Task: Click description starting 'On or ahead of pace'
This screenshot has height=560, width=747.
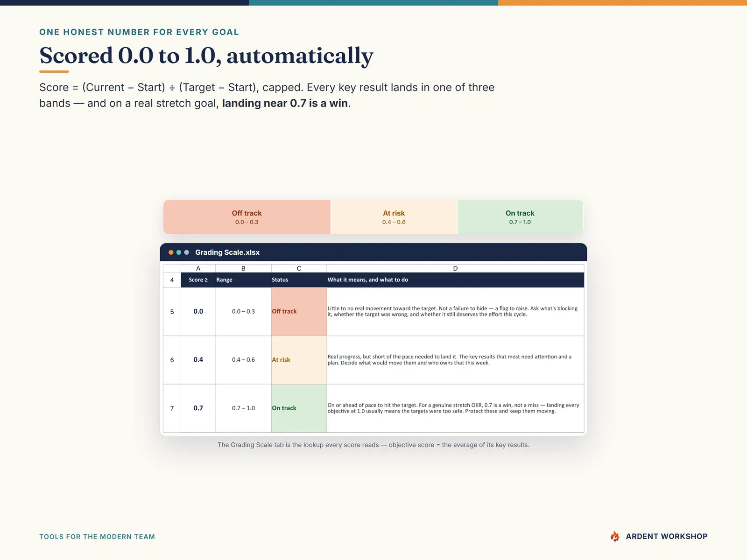Action: click(455, 408)
